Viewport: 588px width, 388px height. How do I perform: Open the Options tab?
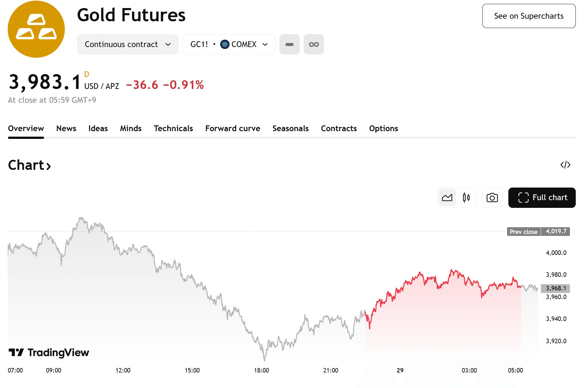(383, 129)
